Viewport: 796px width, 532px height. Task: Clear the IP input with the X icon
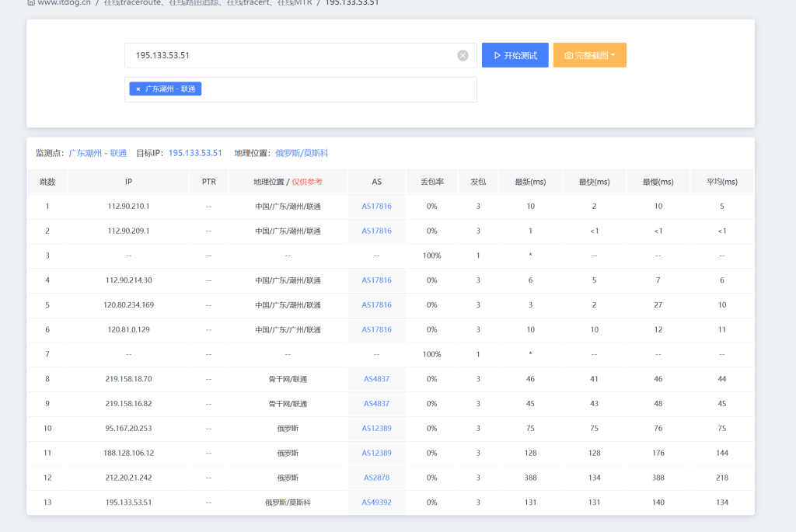(463, 55)
